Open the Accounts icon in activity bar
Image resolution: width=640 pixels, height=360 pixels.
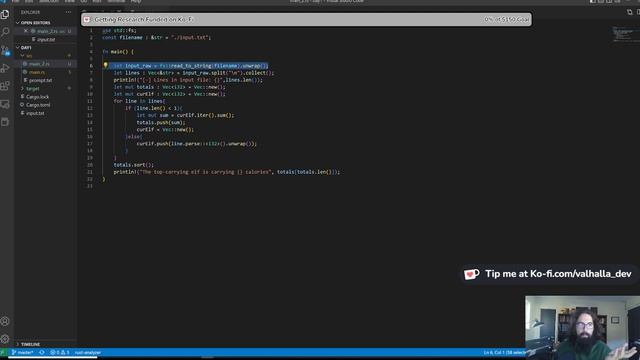5,321
